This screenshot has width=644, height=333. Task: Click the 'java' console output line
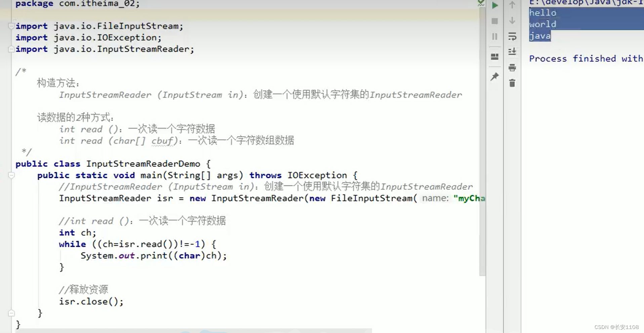[x=540, y=36]
